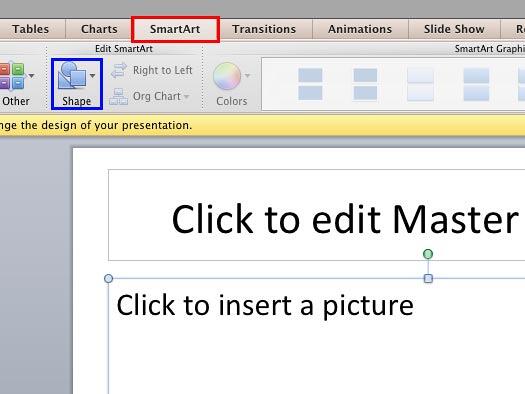Click the Other SmartArt graphics icon
This screenshot has height=394, width=525.
click(12, 76)
